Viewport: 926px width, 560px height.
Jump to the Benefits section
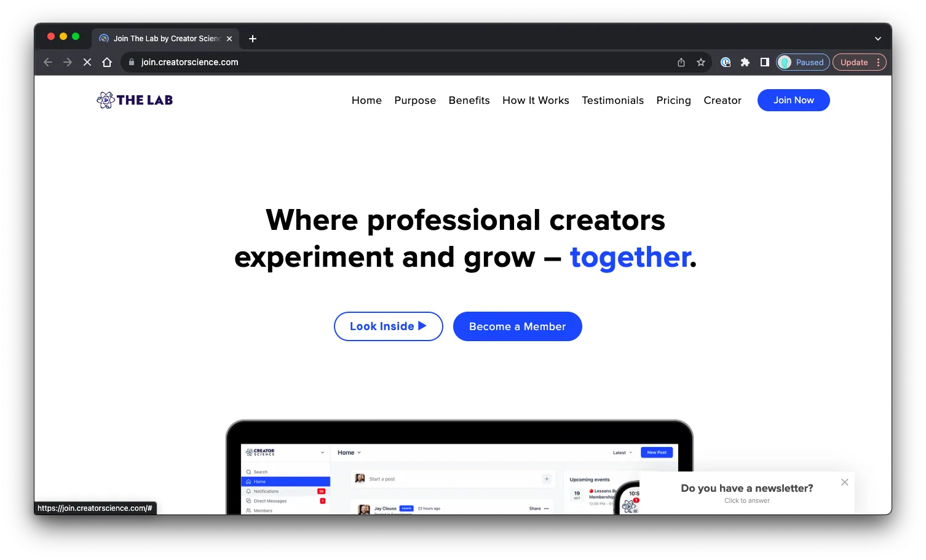pyautogui.click(x=469, y=100)
